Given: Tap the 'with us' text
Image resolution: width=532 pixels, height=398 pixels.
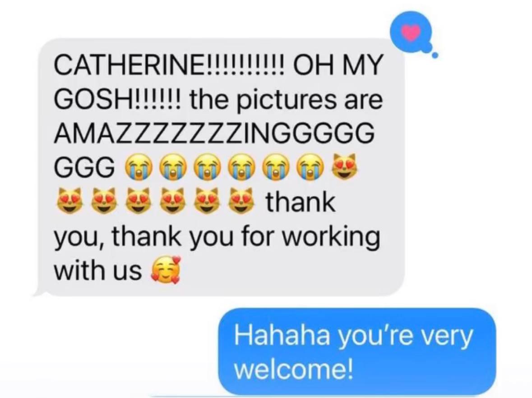Looking at the screenshot, I should coord(98,270).
